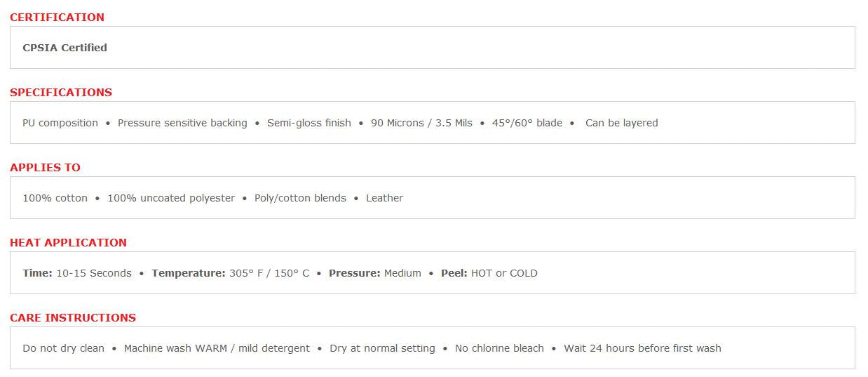
Task: Click the Pressure: Medium text
Action: (x=374, y=273)
